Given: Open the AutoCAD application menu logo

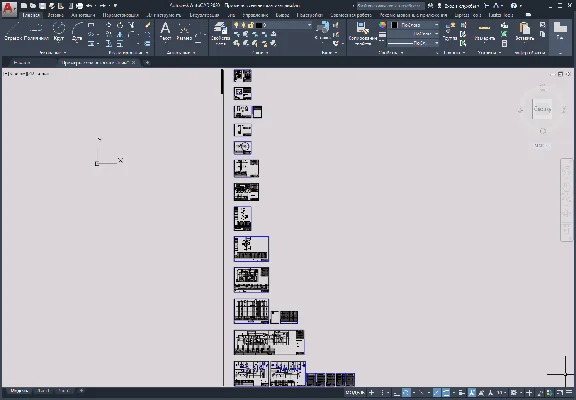Looking at the screenshot, I should tap(9, 9).
